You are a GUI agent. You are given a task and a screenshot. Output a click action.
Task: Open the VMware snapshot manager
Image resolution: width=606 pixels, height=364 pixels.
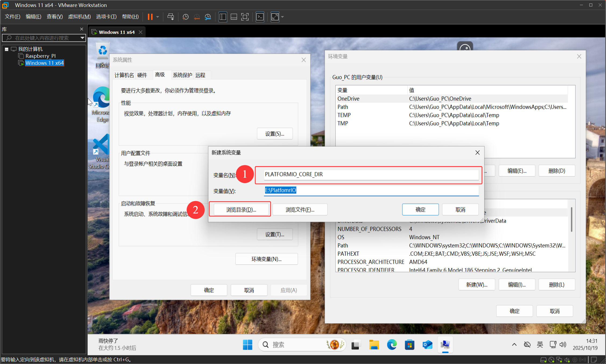coord(208,17)
